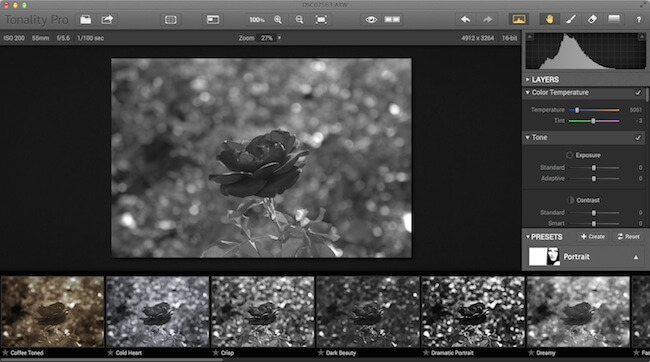Viewport: 650px width, 362px height.
Task: Apply the Crisp preset
Action: pyautogui.click(x=263, y=312)
